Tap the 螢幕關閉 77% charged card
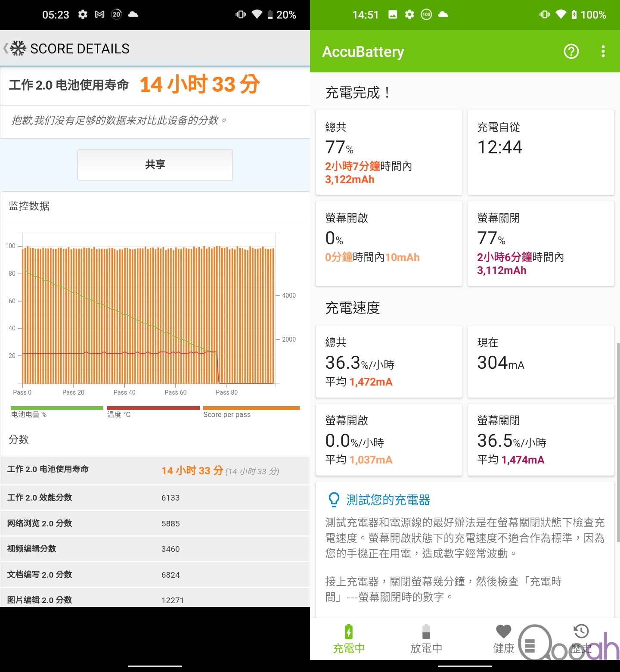The height and width of the screenshot is (672, 620). [541, 243]
